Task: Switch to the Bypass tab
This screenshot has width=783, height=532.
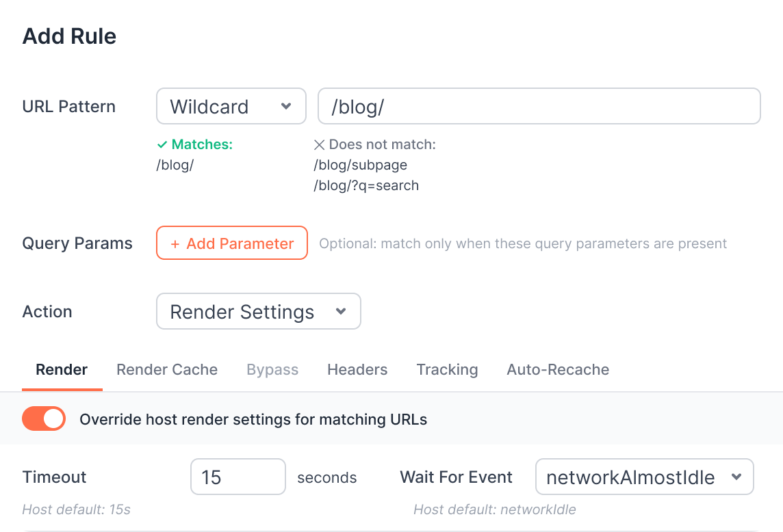Action: 272,370
